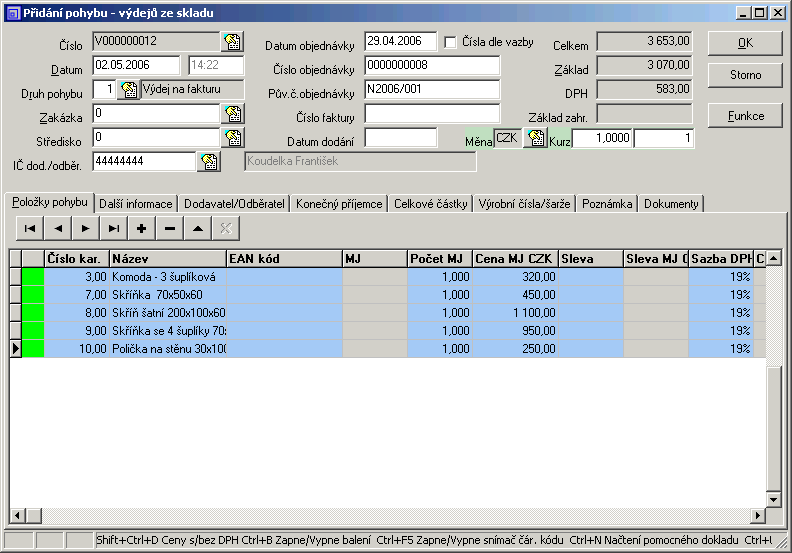Open the Dodavatel/Odběratel tab

[234, 204]
